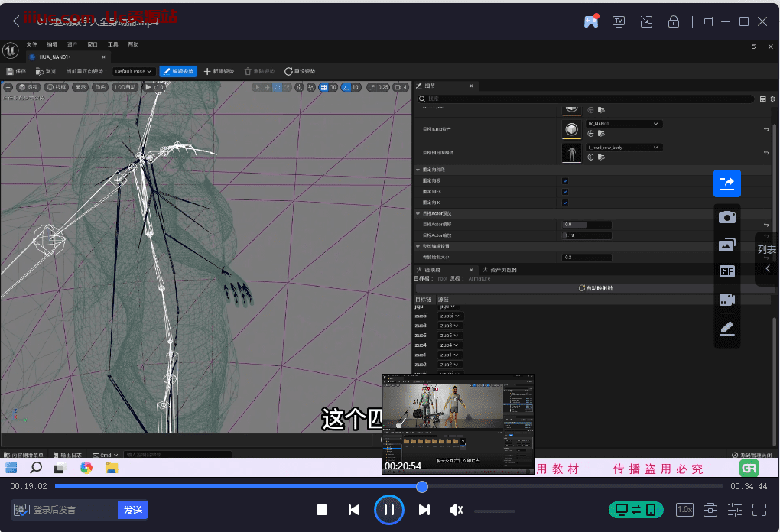780x532 pixels.
Task: Open the 1.0x playback speed menu
Action: (684, 510)
